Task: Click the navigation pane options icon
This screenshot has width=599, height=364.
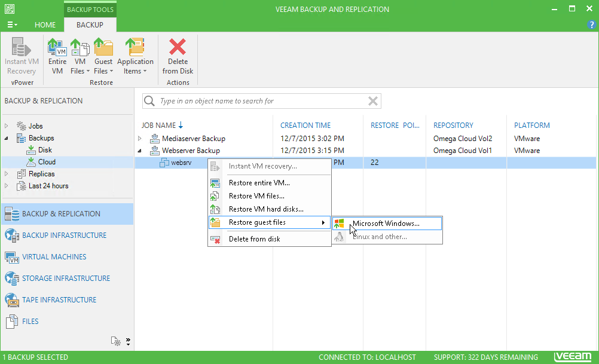Action: [116, 341]
